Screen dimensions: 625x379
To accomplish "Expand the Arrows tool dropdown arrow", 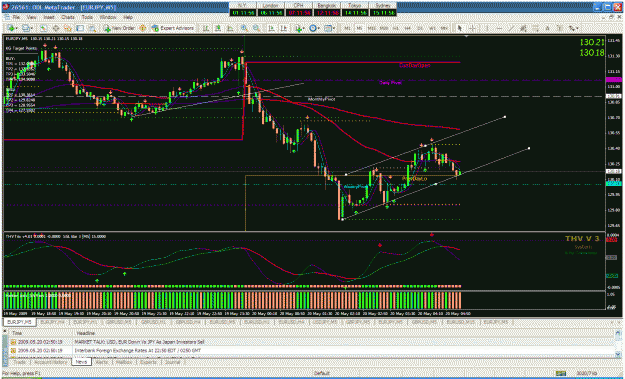I will point(577,28).
